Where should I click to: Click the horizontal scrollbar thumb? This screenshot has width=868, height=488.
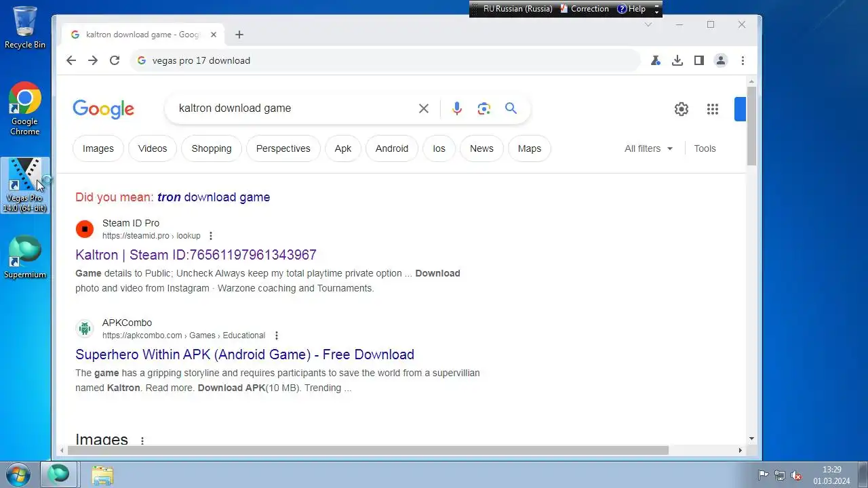368,450
